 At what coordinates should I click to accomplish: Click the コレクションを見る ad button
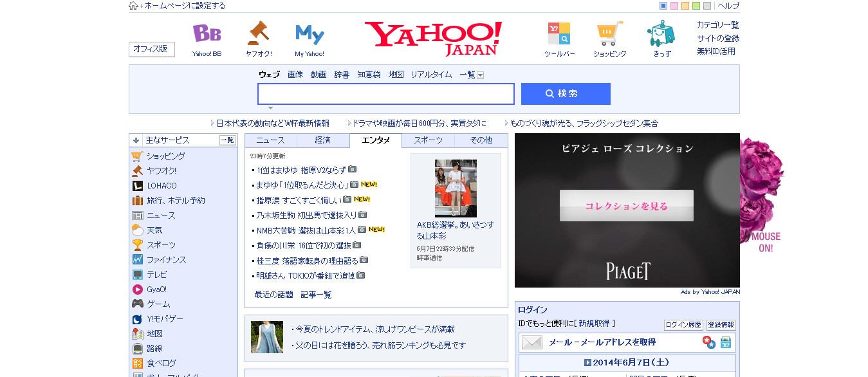(x=627, y=206)
